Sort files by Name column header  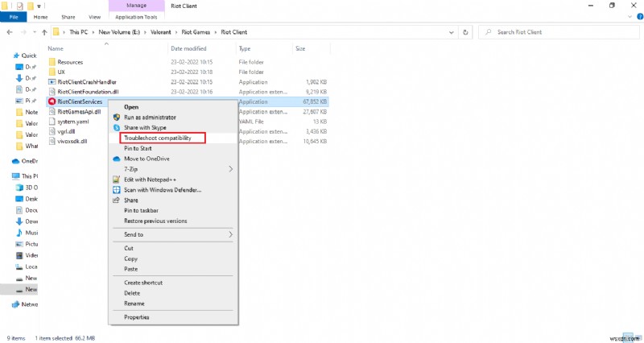click(56, 48)
